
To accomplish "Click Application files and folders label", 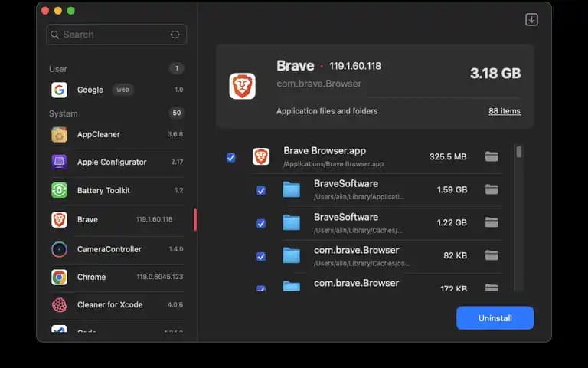I will [x=327, y=111].
